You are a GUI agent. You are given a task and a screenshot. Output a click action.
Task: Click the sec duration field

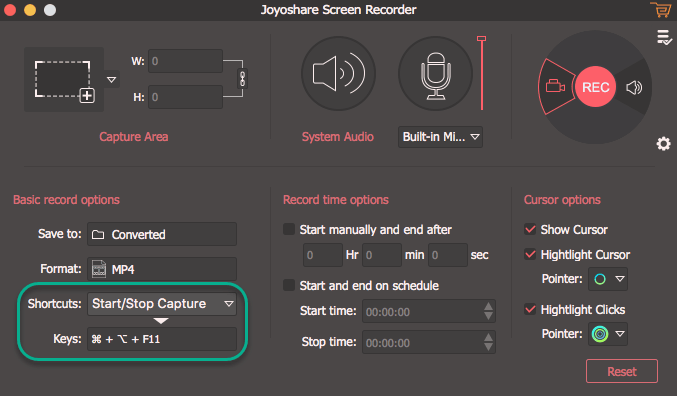(x=448, y=255)
